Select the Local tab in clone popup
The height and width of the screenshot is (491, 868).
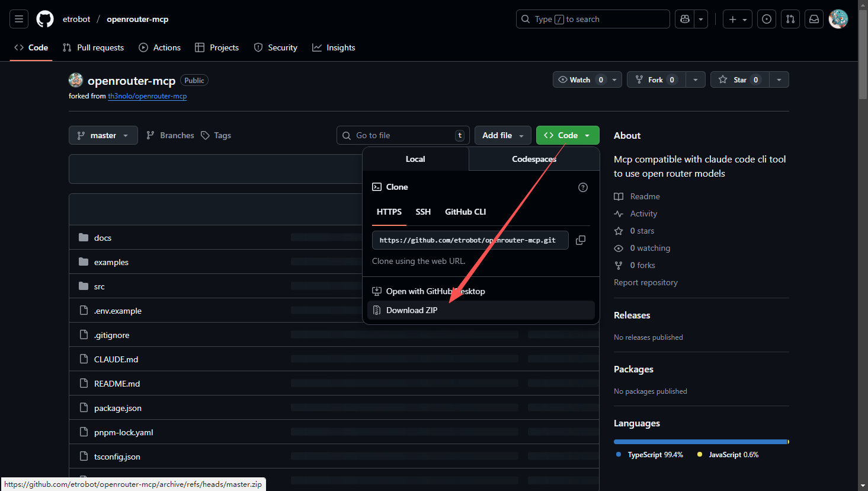click(x=415, y=159)
